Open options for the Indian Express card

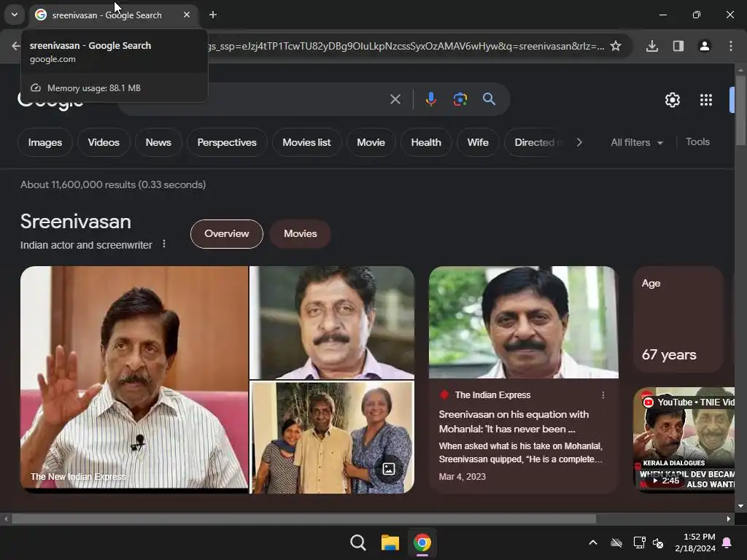[x=603, y=395]
